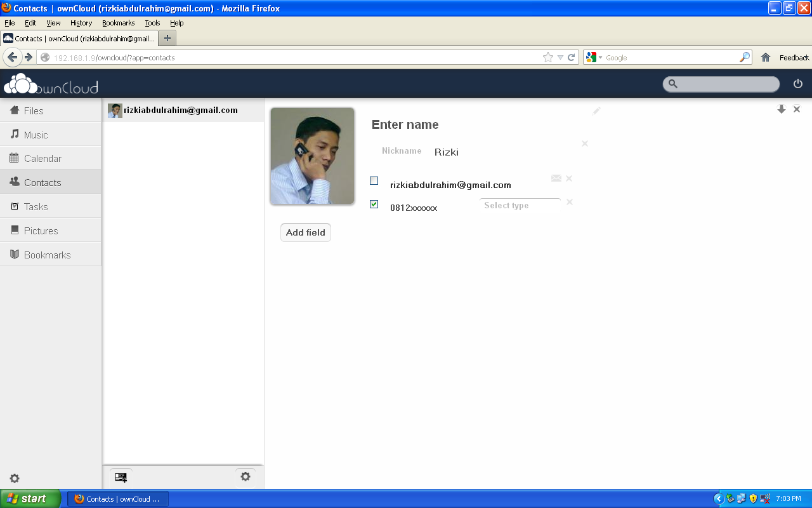Open the Select type dropdown for phone
This screenshot has height=508, width=812.
pos(520,205)
